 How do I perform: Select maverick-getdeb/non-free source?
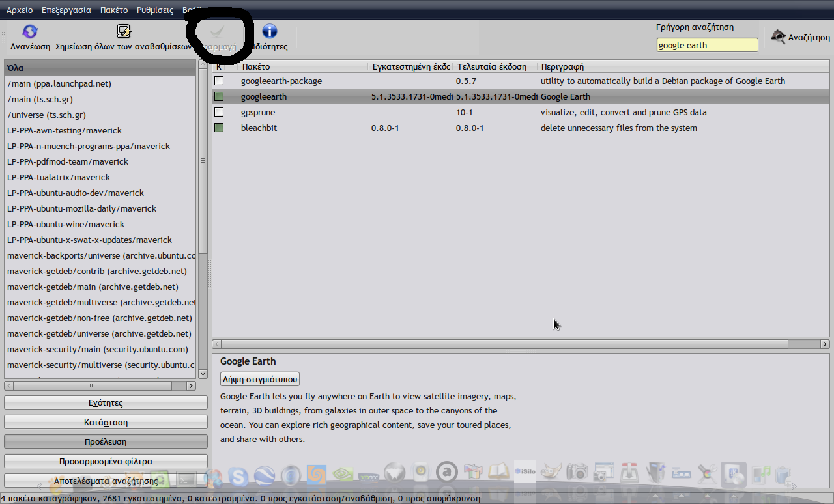point(100,318)
